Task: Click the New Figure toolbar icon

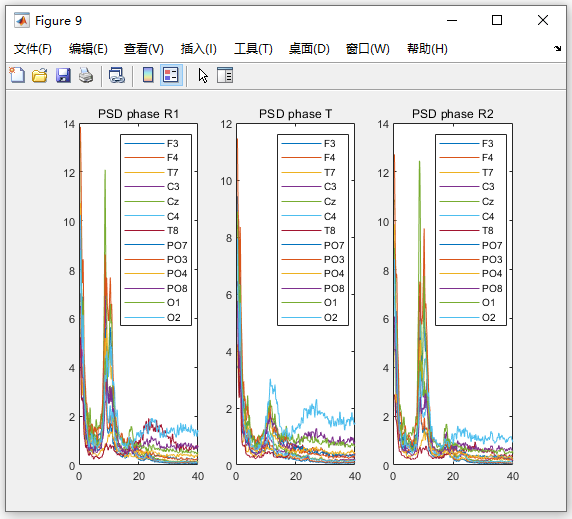Action: 17,75
